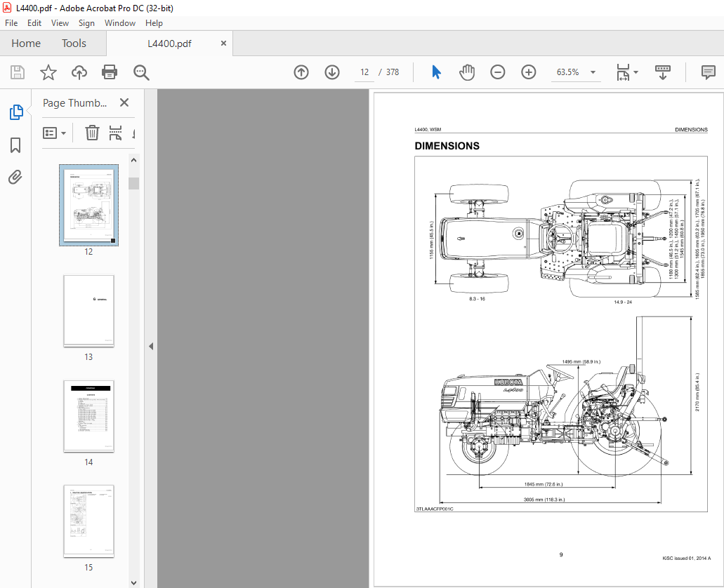This screenshot has width=724, height=588.
Task: Click the '3005 mm (118.3 in.)' dimension text
Action: coord(544,500)
